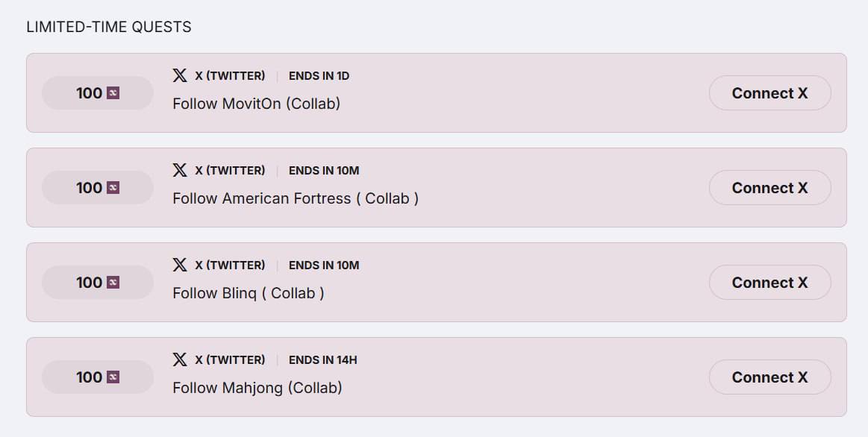Click the 100 points badge on Mahjong quest

(97, 377)
